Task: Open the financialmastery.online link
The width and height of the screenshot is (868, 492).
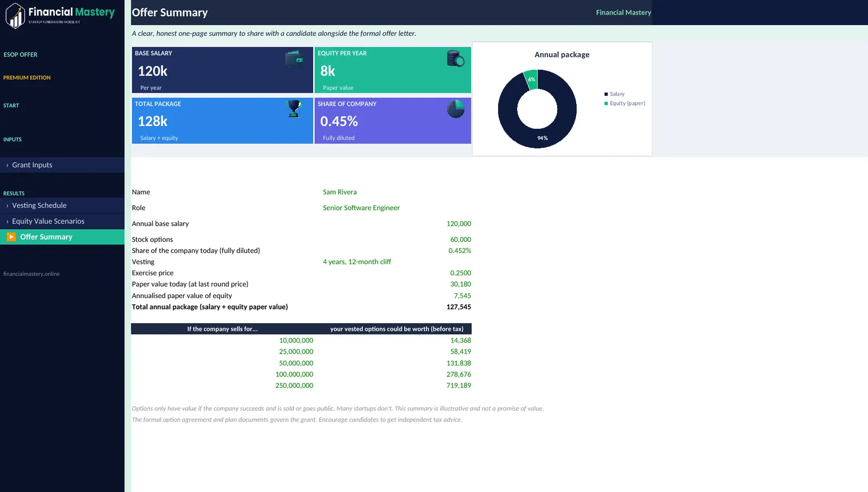Action: click(x=31, y=274)
